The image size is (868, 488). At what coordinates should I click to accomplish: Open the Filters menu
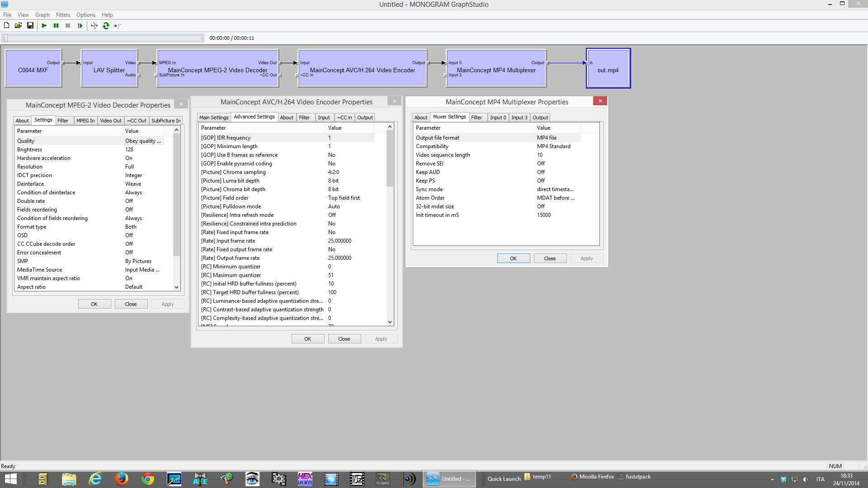point(63,15)
